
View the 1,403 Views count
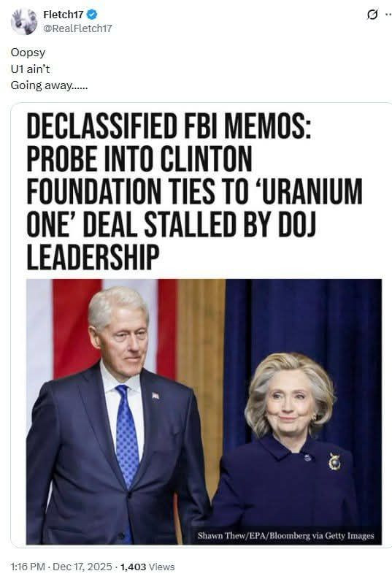(147, 567)
